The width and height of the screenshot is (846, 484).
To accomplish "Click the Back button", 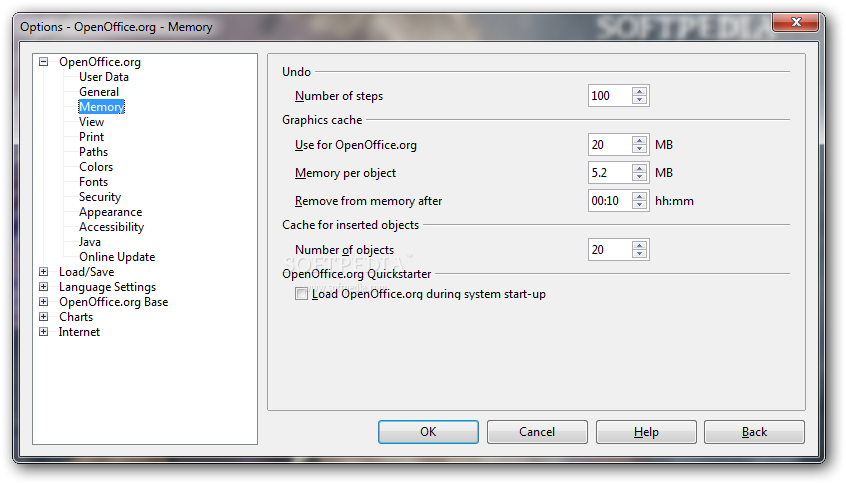I will 754,432.
